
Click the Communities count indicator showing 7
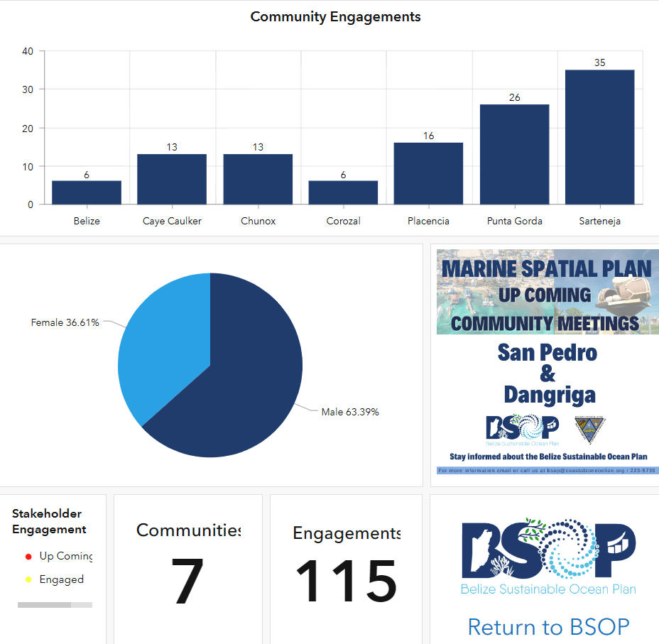[x=188, y=568]
